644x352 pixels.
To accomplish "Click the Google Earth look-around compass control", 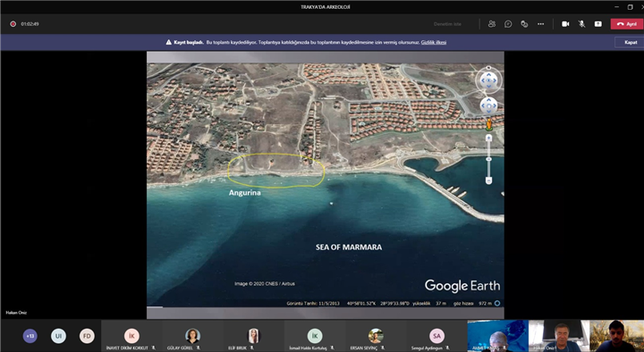I will 488,80.
